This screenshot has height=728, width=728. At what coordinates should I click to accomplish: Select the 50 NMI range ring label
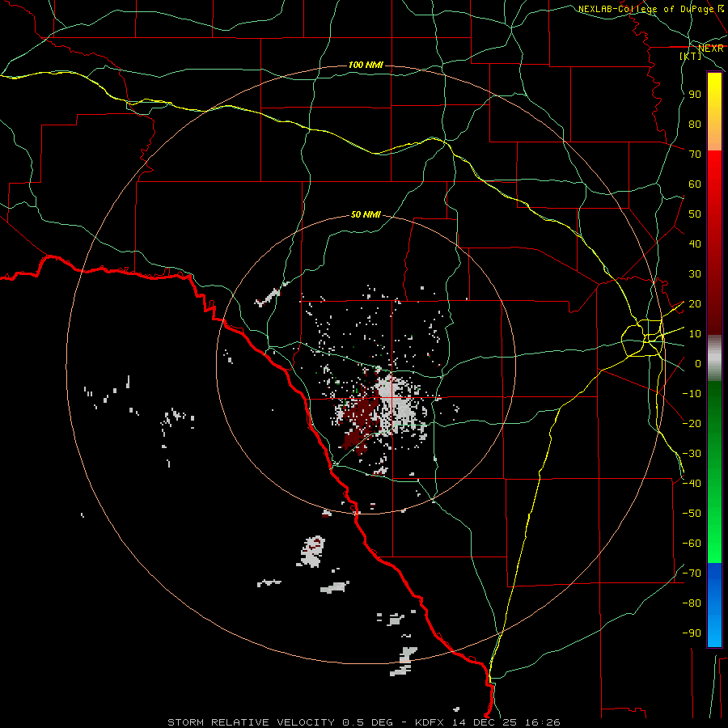coord(366,214)
